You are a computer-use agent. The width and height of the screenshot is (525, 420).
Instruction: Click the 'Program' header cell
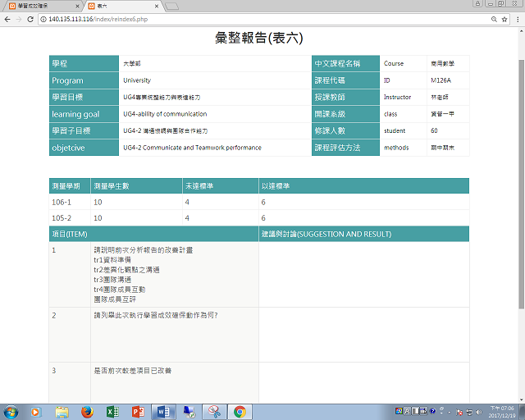tap(84, 80)
